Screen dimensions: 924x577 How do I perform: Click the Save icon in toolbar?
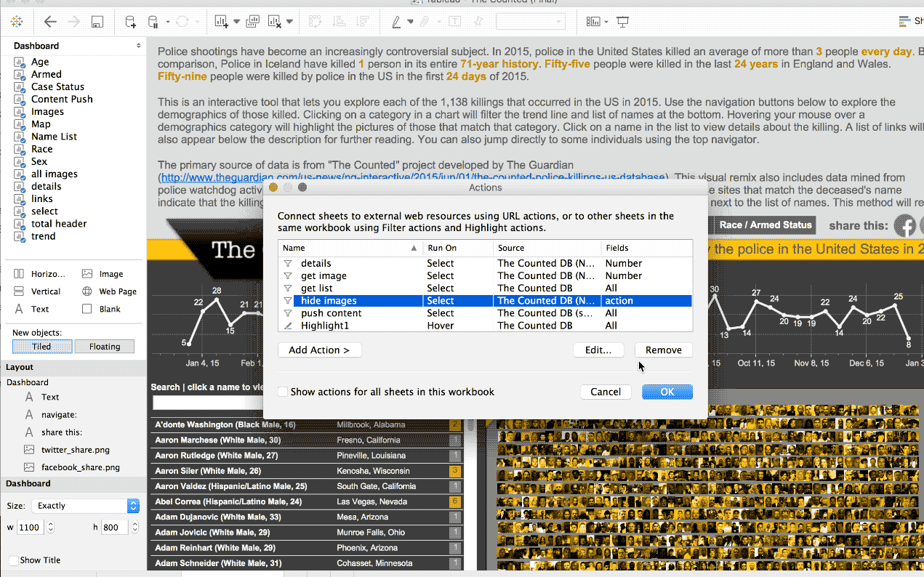(x=97, y=22)
